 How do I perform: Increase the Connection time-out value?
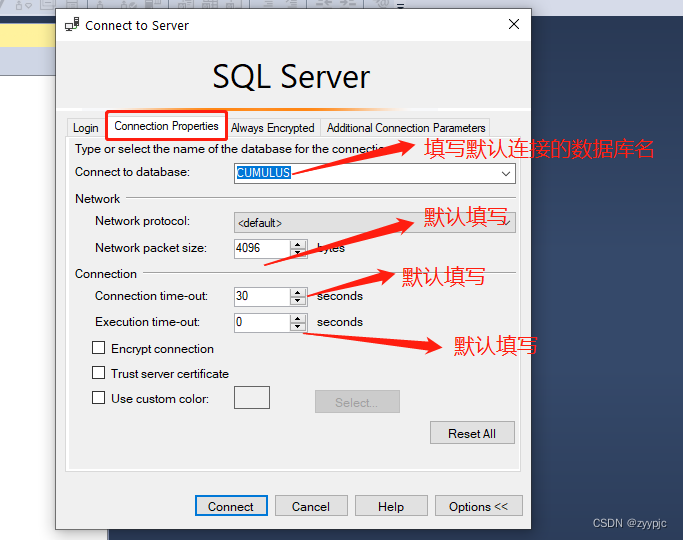[x=298, y=293]
